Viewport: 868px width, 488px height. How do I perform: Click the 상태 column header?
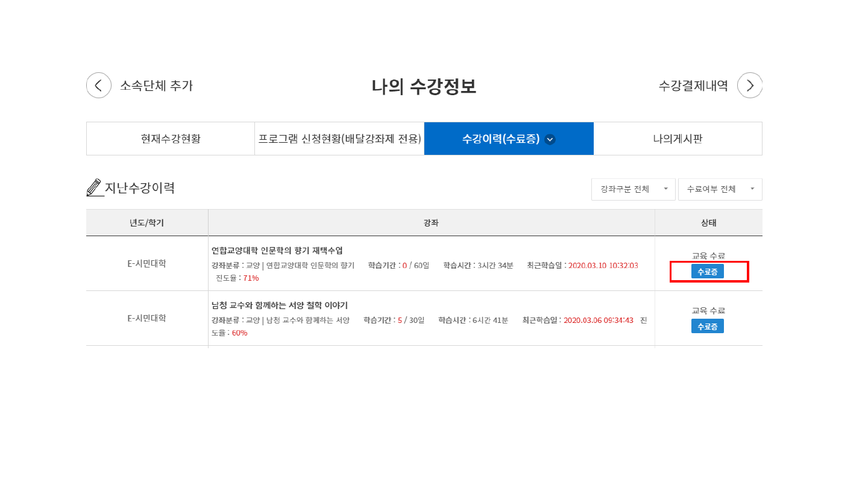[708, 223]
